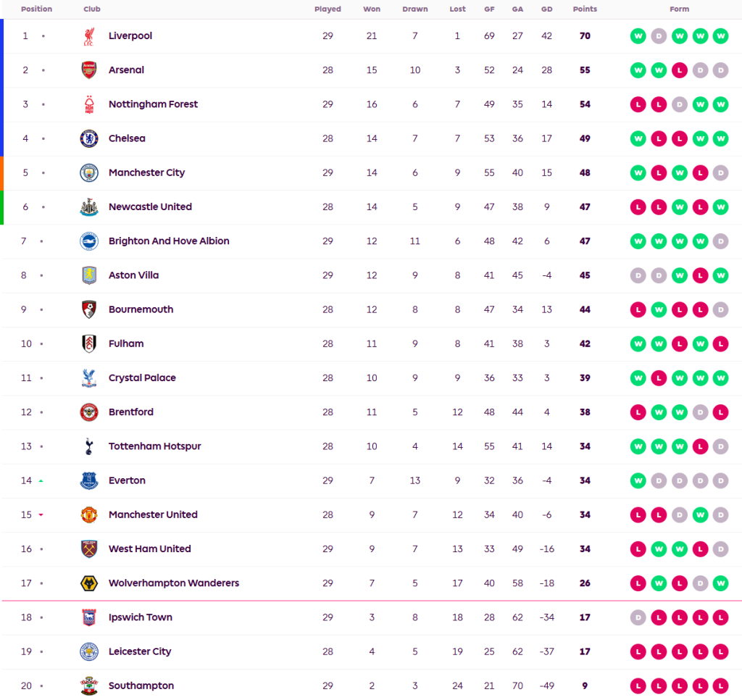Click Manchester United's red down movement arrow
The image size is (742, 700).
(x=41, y=515)
